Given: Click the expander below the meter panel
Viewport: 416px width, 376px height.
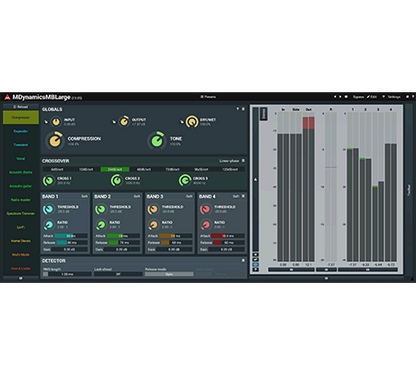Looking at the screenshot, I should (x=326, y=278).
